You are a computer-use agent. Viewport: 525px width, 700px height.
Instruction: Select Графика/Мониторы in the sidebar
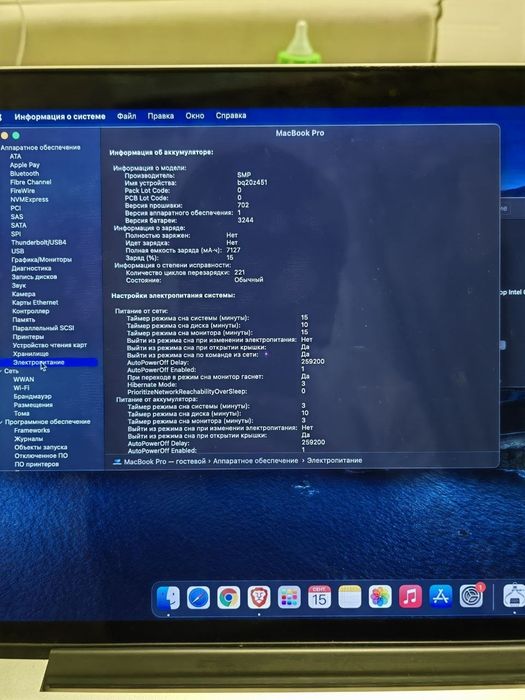tap(42, 260)
